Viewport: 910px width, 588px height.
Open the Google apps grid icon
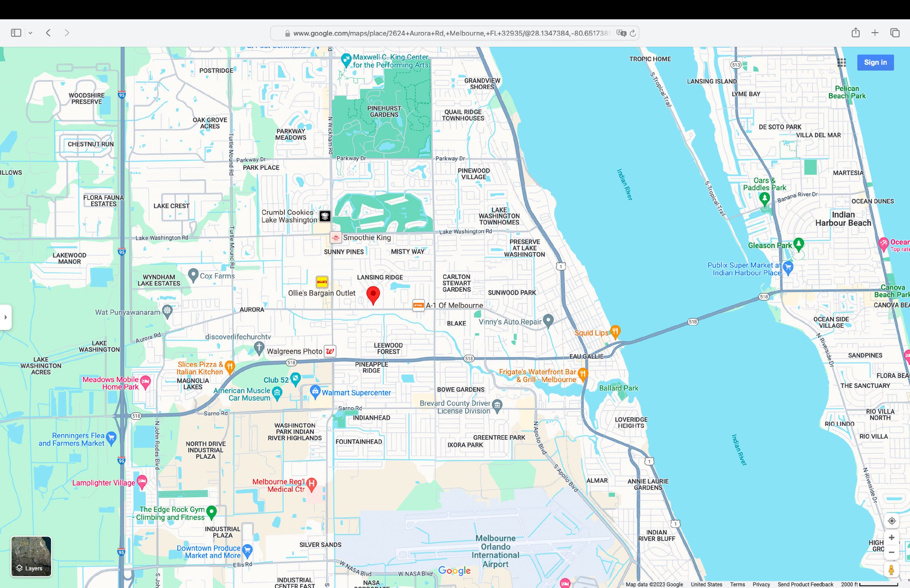842,62
